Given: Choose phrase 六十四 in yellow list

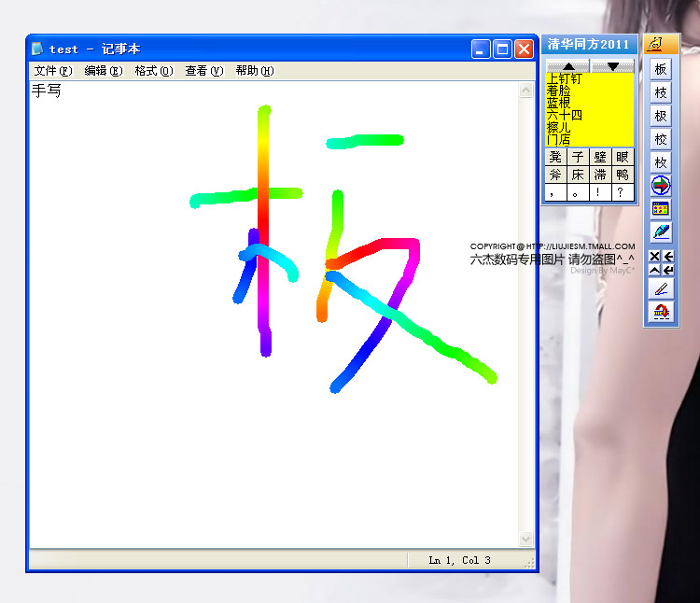Looking at the screenshot, I should click(x=565, y=115).
